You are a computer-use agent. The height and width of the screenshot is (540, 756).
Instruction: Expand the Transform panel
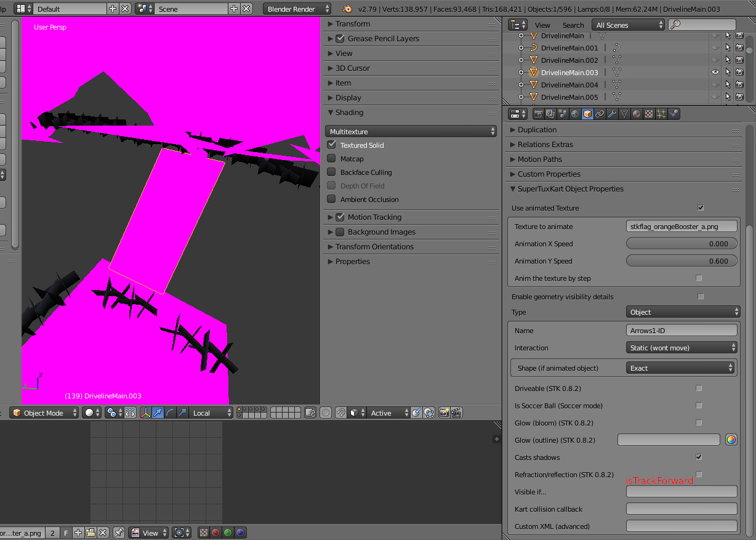(x=353, y=24)
